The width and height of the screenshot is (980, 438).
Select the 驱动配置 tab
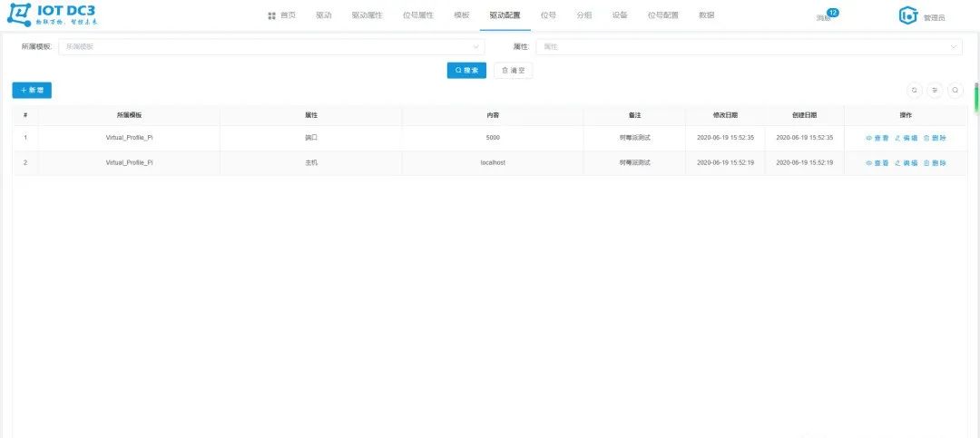505,15
